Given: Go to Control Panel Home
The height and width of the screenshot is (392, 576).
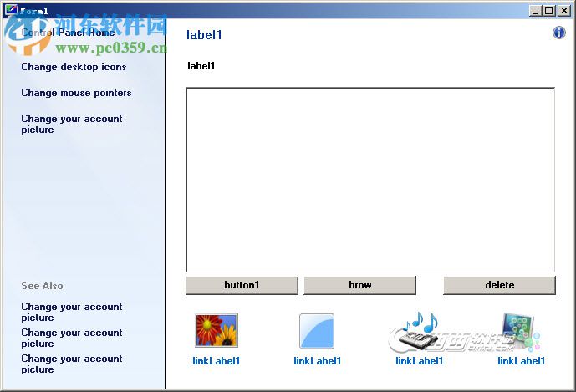Looking at the screenshot, I should 68,33.
